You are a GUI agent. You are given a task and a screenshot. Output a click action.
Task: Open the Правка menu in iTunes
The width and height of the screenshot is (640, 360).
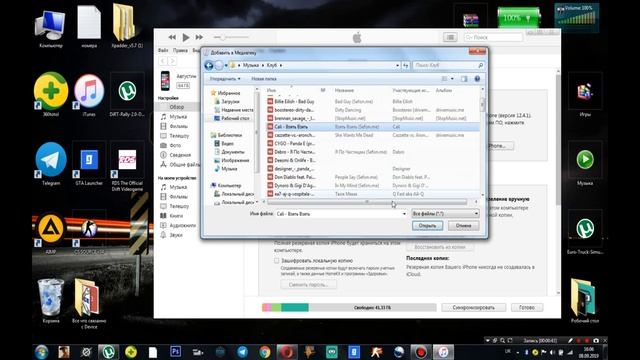coord(180,51)
